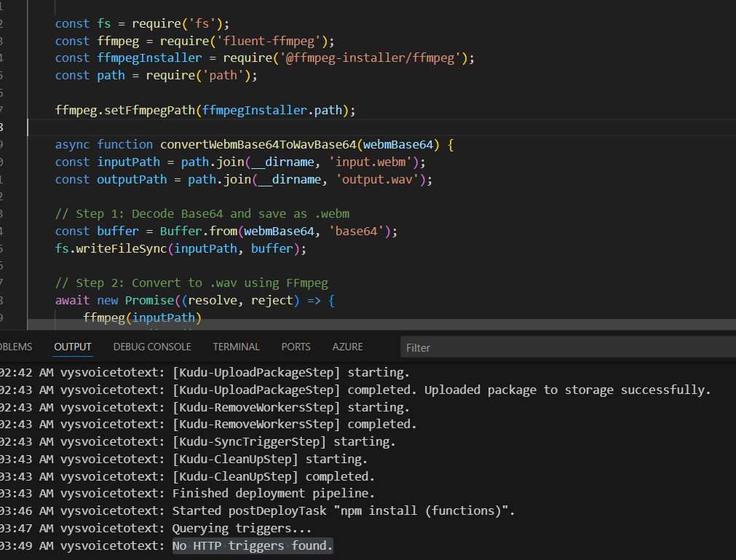
Task: Switch to the AZURE tab
Action: [x=347, y=347]
